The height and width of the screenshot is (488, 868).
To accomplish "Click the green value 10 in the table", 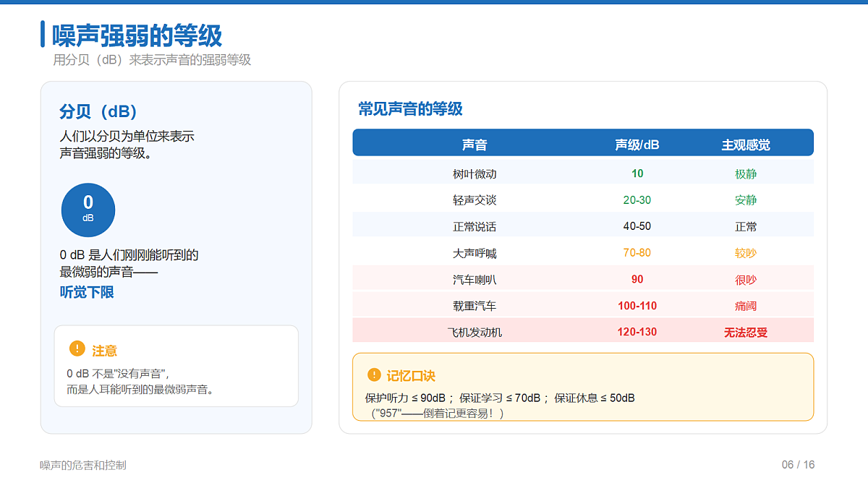I will (x=637, y=174).
